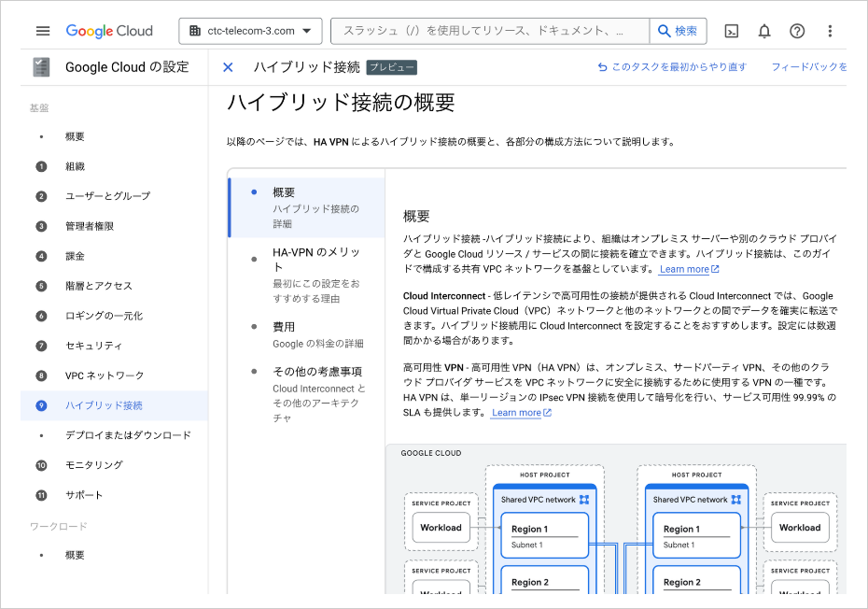Image resolution: width=868 pixels, height=609 pixels.
Task: Close the ハイブリッド接続 panel with X
Action: [x=228, y=67]
